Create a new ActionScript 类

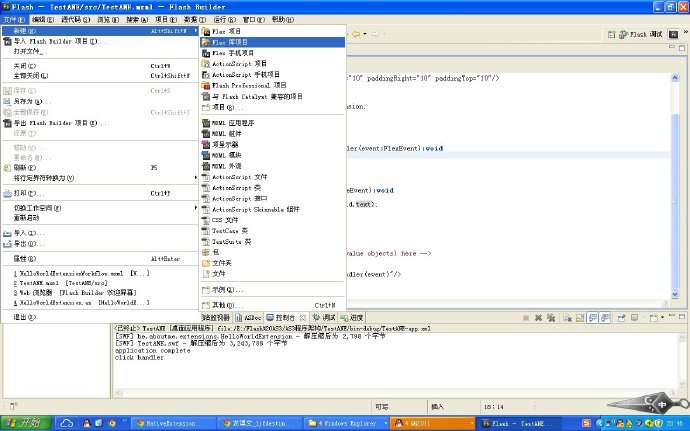[272, 188]
